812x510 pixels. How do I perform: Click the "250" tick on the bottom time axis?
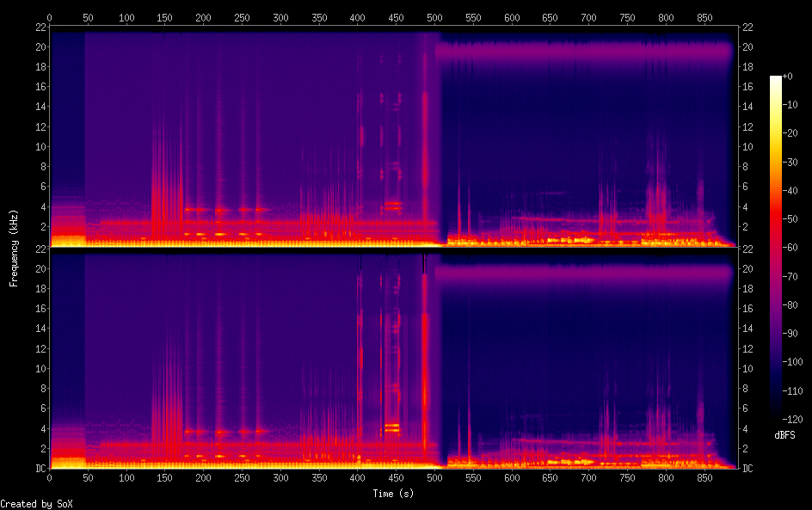[242, 478]
